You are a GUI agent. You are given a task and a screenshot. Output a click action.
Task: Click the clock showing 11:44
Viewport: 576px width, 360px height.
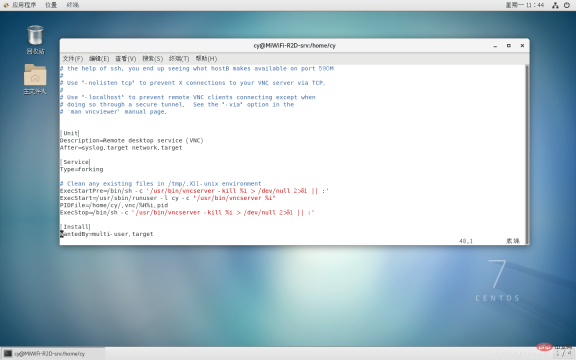525,5
